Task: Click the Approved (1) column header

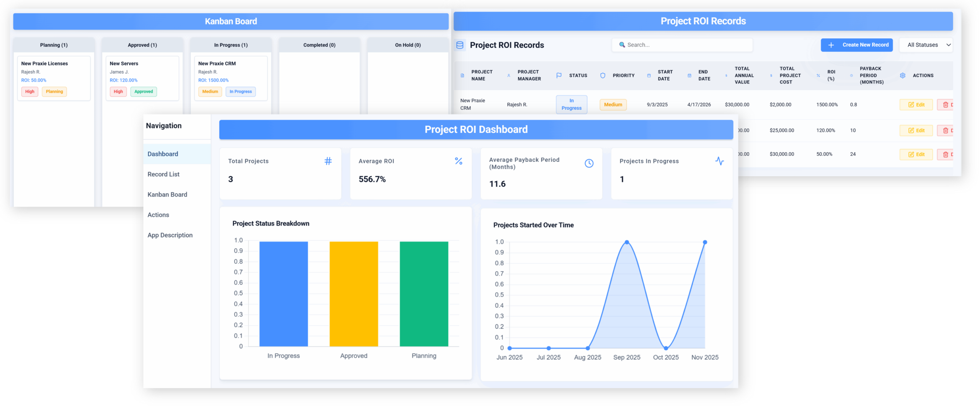Action: pyautogui.click(x=142, y=45)
